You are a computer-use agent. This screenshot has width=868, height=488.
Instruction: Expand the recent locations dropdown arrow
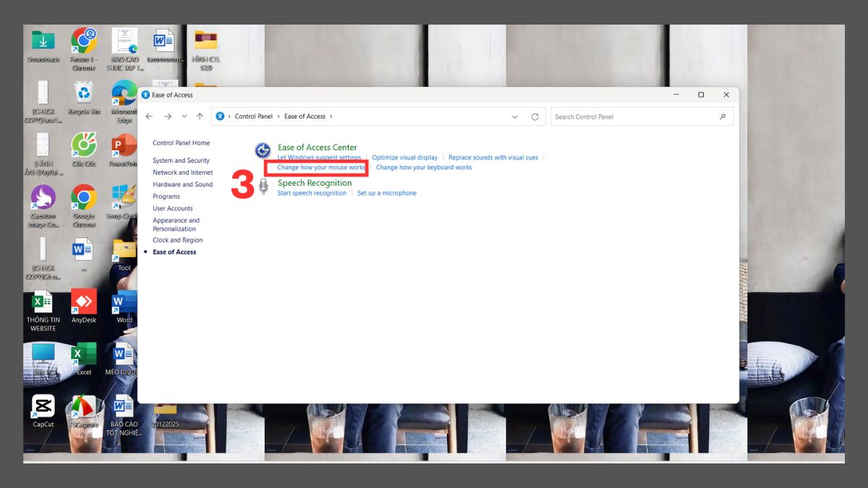pos(184,116)
